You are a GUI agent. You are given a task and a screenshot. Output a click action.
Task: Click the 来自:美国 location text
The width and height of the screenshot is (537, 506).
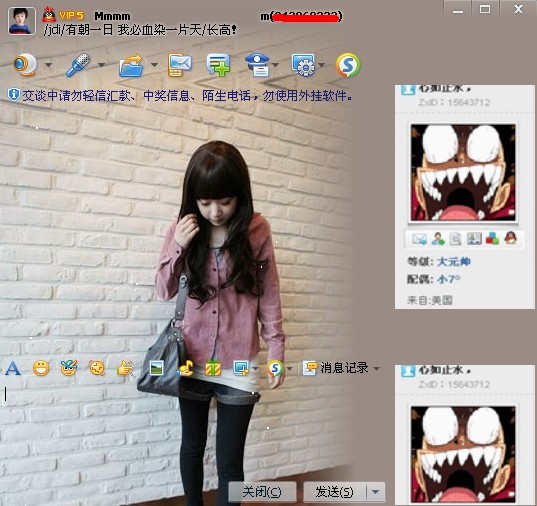tap(430, 300)
